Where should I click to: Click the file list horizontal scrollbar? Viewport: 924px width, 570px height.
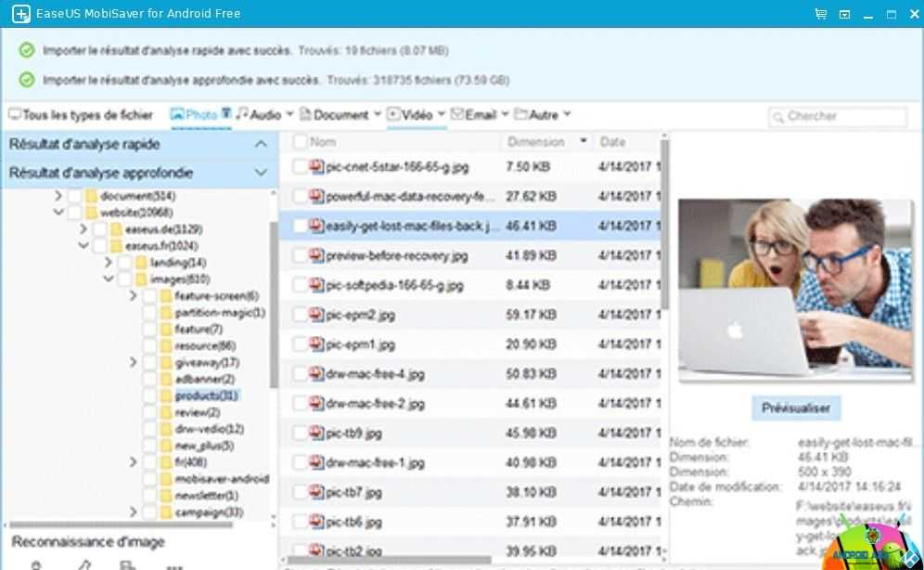pos(389,560)
